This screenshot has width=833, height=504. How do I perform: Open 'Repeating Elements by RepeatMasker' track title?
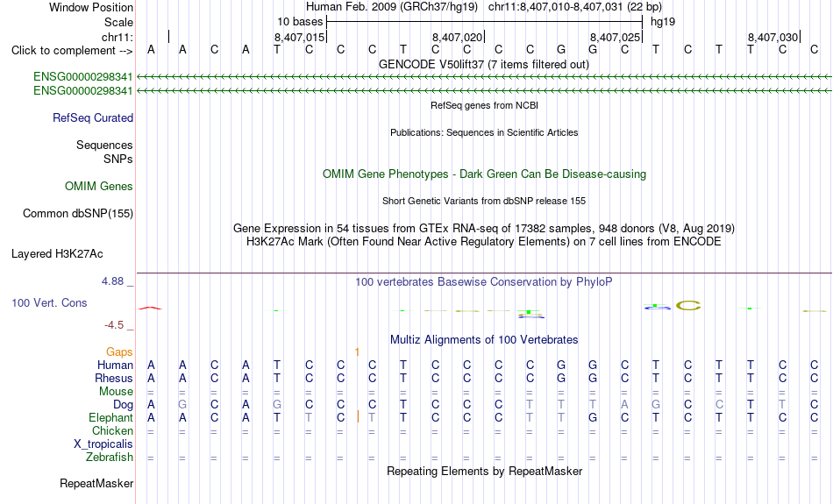point(485,471)
